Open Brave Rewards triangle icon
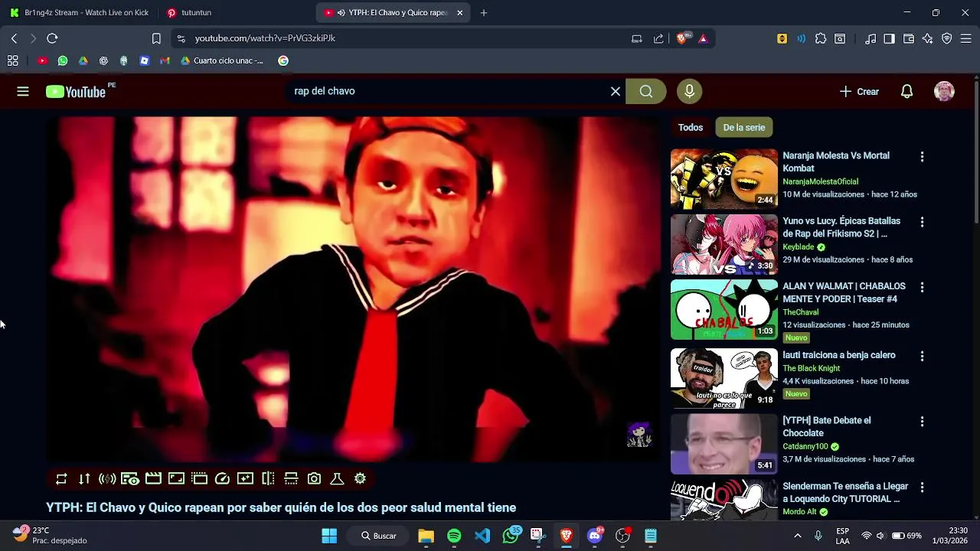 pos(703,38)
